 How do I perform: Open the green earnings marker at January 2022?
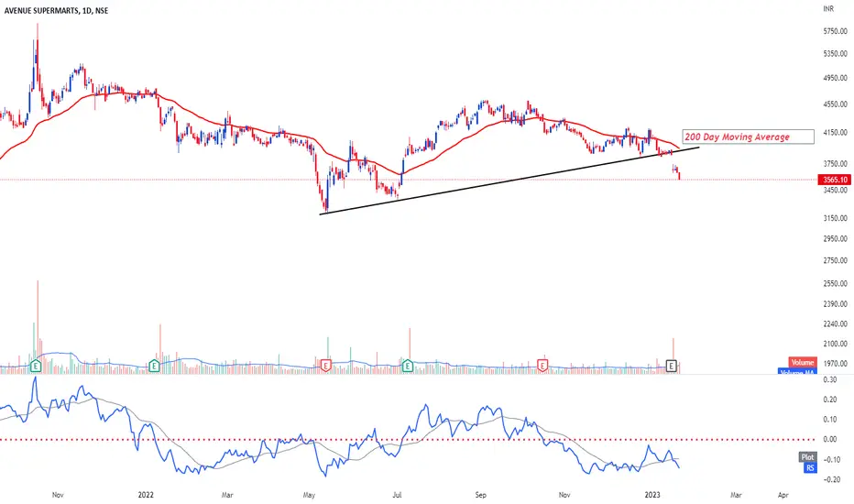154,366
